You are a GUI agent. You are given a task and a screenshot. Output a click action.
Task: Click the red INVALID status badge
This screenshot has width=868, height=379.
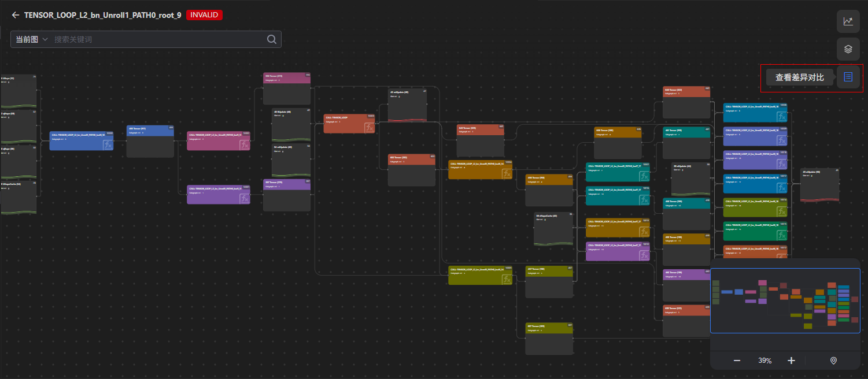(204, 15)
